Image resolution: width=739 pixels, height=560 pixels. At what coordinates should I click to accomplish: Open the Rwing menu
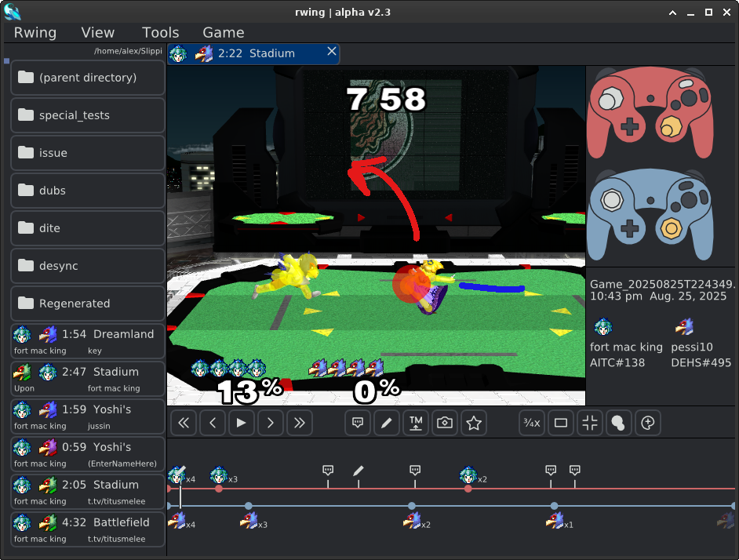[35, 32]
